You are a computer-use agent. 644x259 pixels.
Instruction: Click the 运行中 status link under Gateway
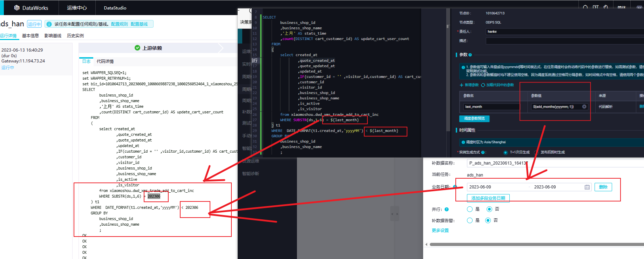(x=8, y=68)
